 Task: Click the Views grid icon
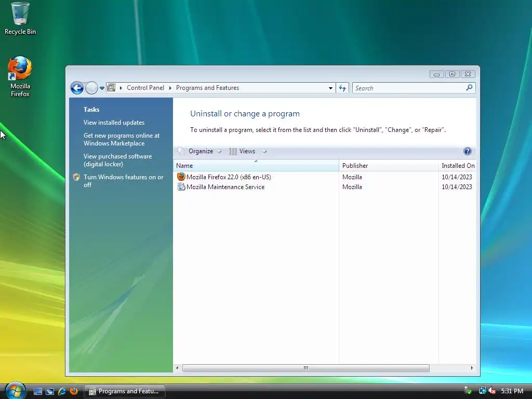click(233, 151)
